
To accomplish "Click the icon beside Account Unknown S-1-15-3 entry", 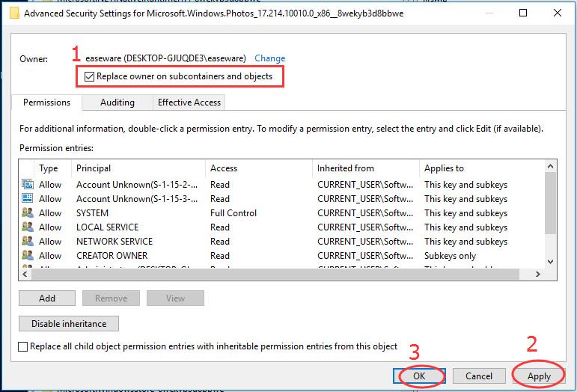I will pos(28,198).
